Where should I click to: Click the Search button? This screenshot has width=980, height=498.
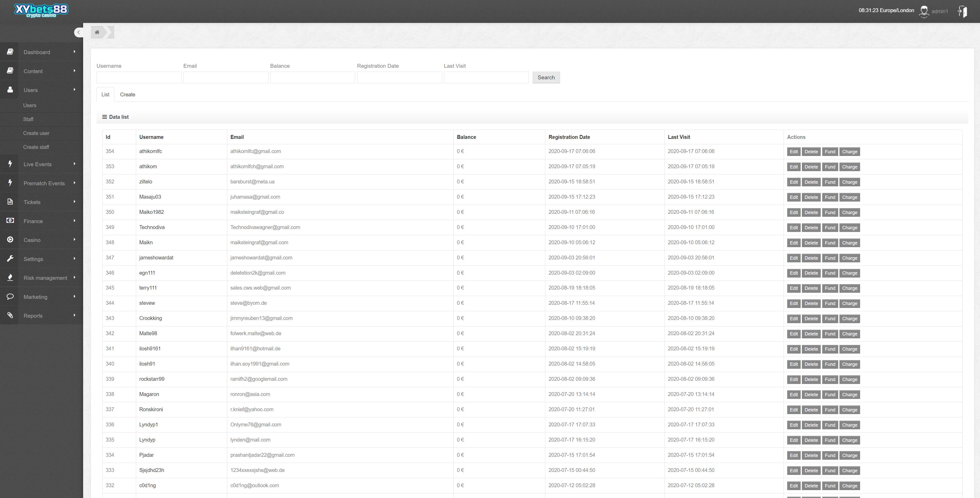click(546, 77)
